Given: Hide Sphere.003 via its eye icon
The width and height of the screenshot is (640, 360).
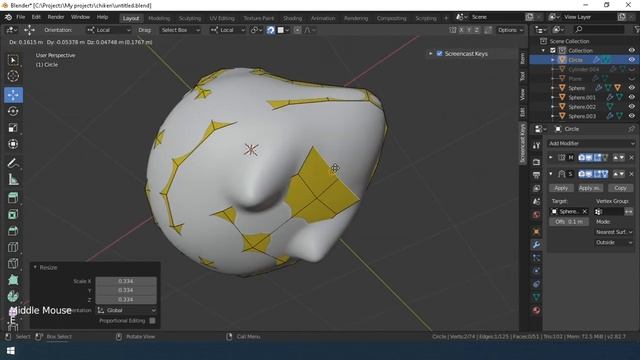Looking at the screenshot, I should [x=631, y=116].
